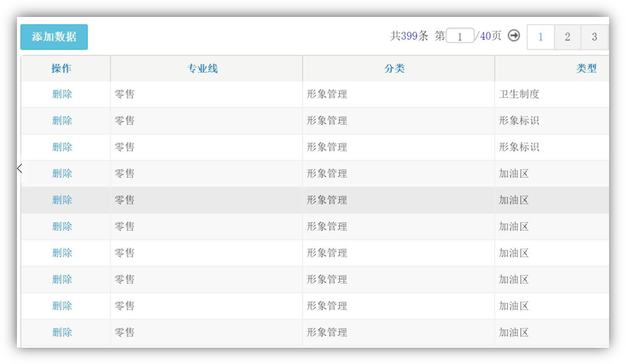The width and height of the screenshot is (626, 364).
Task: Click the 类型 column header
Action: point(586,68)
